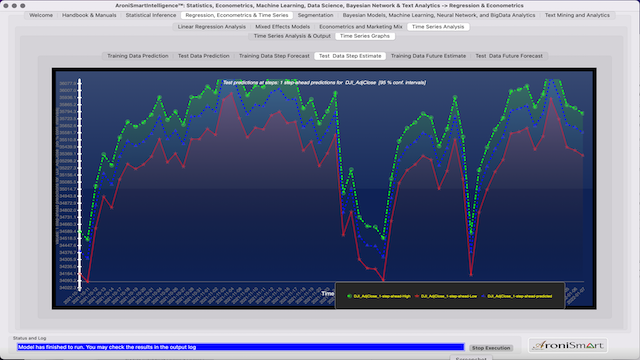
Task: Show the Test Data Prediction graph
Action: 203,56
